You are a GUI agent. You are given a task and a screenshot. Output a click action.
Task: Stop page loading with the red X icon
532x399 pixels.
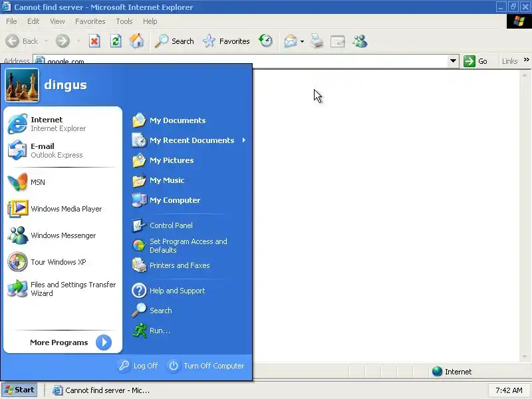(94, 41)
